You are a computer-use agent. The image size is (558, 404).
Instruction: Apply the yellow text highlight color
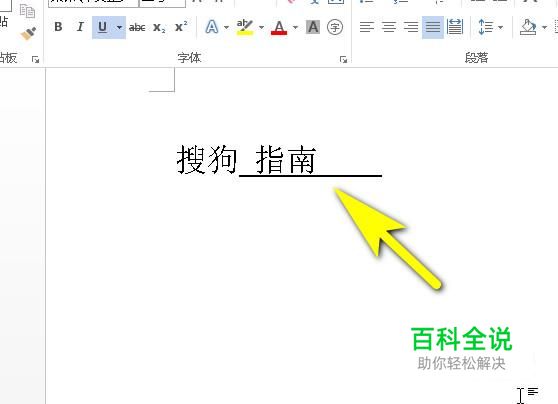point(244,27)
